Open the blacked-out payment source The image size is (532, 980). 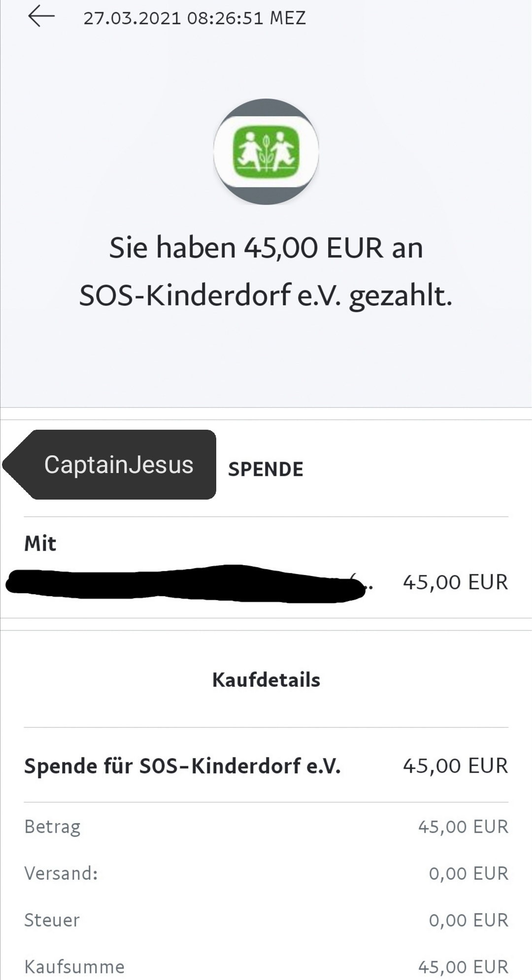click(x=187, y=584)
